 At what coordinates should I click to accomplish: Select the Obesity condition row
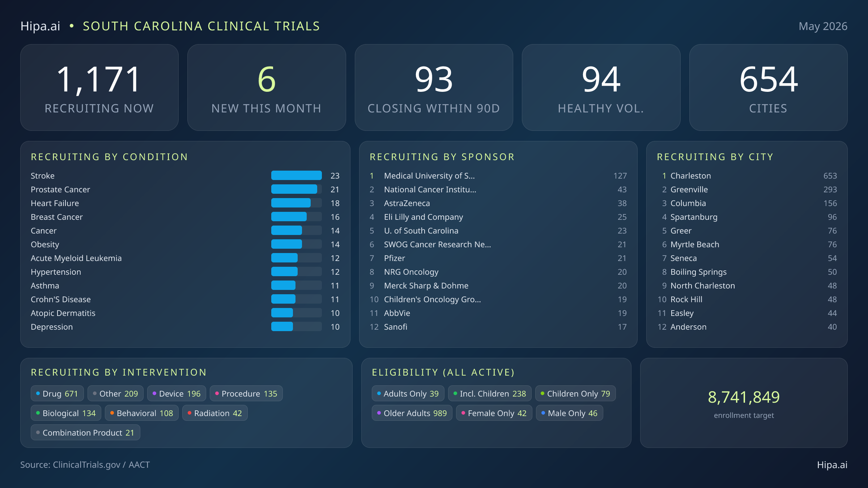[x=185, y=244]
